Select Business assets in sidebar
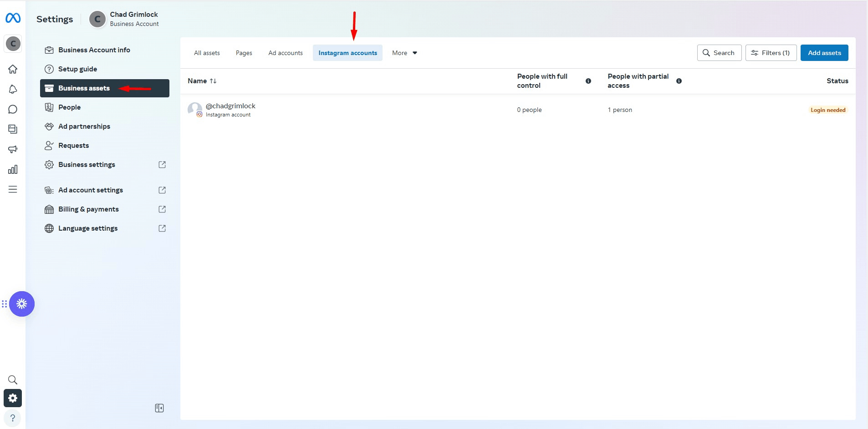Viewport: 868px width, 429px height. [x=105, y=88]
